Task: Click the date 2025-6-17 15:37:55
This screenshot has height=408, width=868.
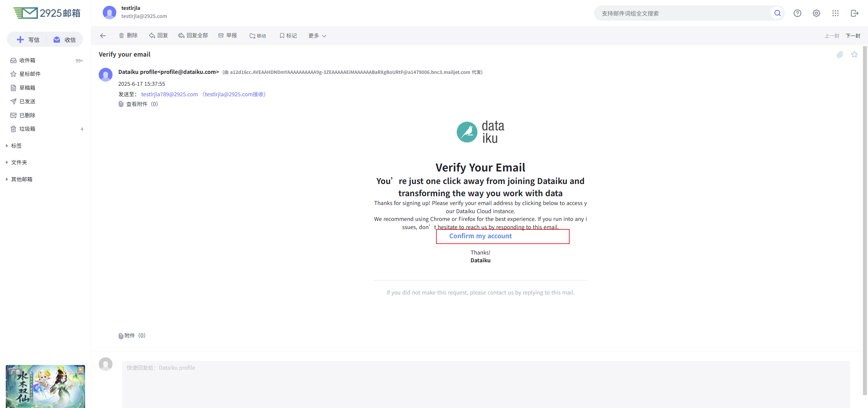Action: point(142,84)
